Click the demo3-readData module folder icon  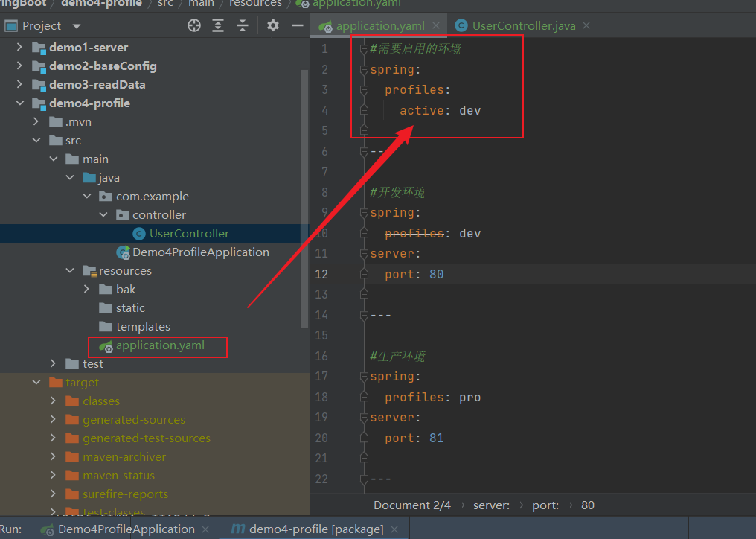(39, 84)
